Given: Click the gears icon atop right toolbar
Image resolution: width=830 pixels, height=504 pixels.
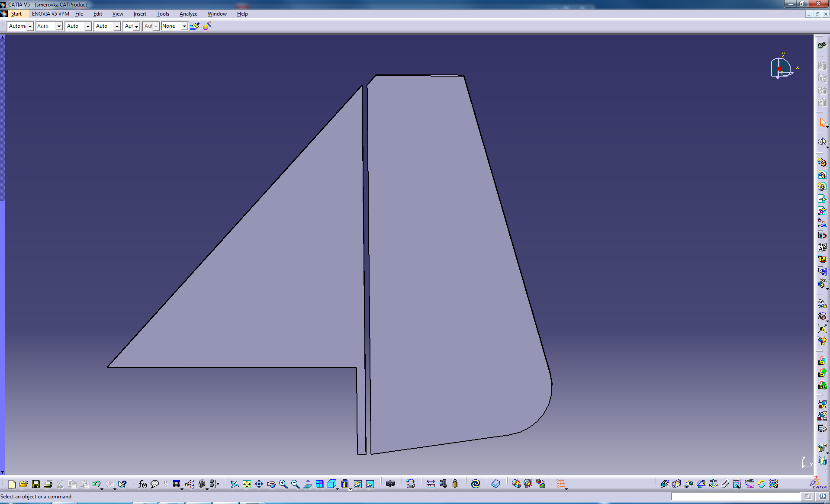Looking at the screenshot, I should pos(822,45).
